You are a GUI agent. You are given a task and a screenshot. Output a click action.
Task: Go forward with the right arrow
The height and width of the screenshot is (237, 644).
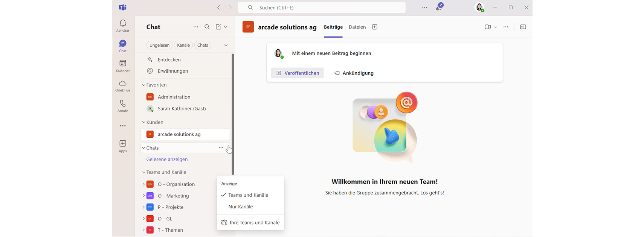(230, 8)
